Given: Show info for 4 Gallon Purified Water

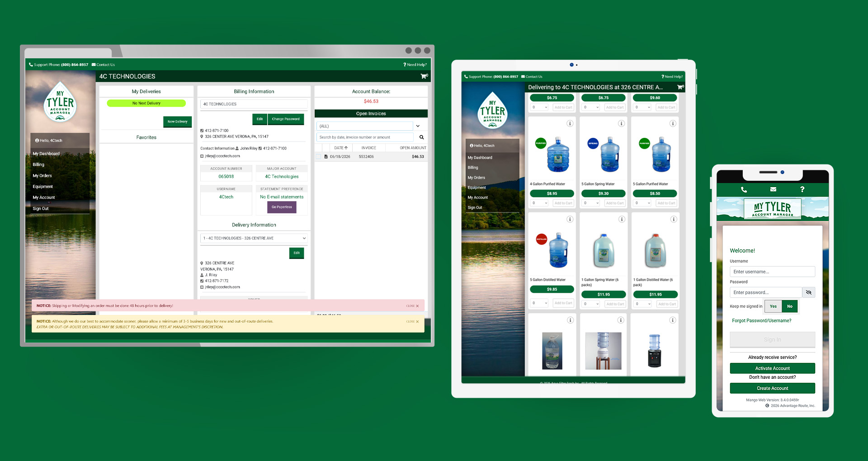Looking at the screenshot, I should click(570, 123).
